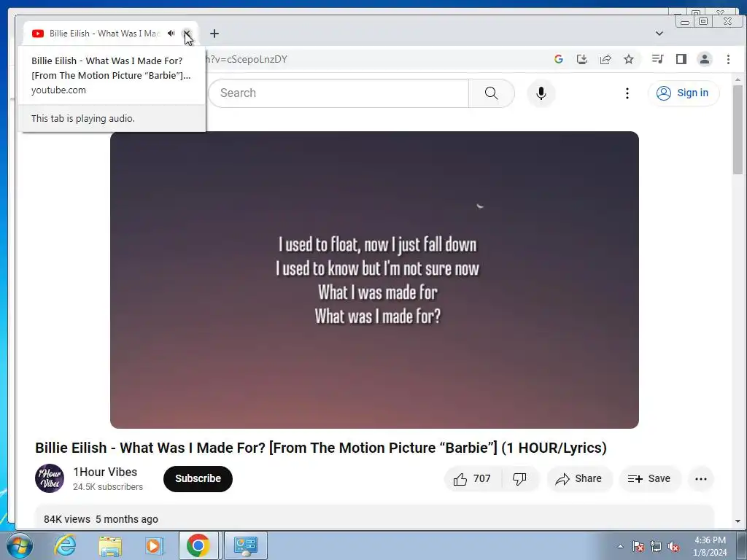Search with your voice microphone

point(541,93)
